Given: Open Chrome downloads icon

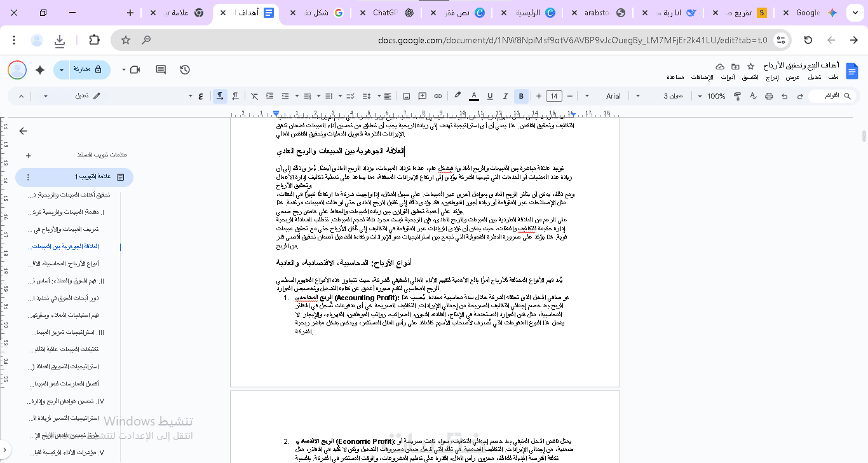Looking at the screenshot, I should point(60,40).
